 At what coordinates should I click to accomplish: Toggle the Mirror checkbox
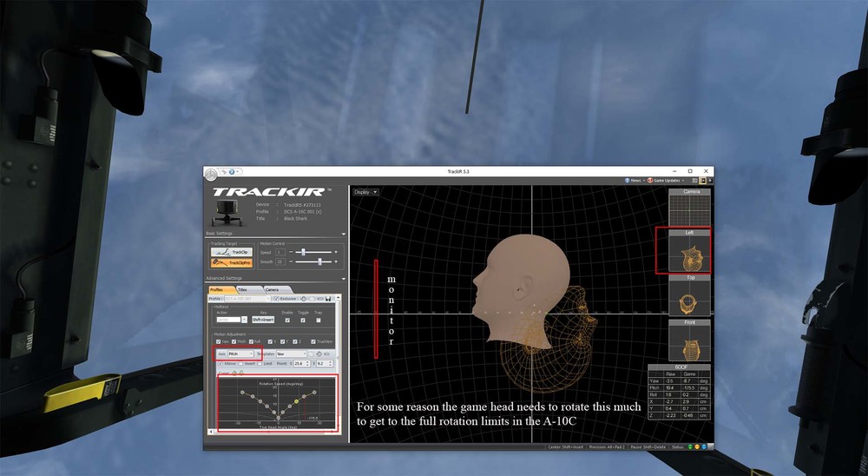coord(220,363)
